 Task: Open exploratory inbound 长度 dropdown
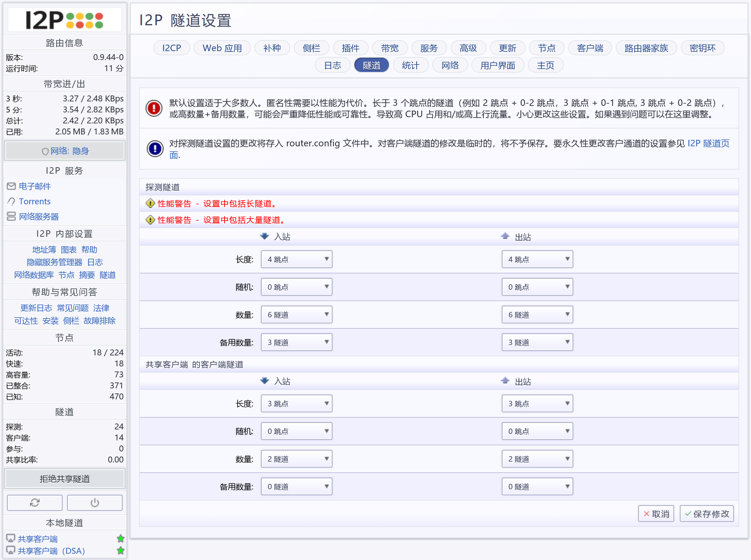296,259
